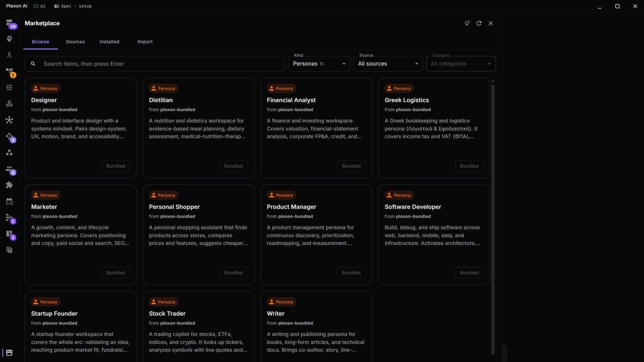Open the Category dropdown showing All categories
Image resolution: width=644 pixels, height=362 pixels.
(x=461, y=64)
